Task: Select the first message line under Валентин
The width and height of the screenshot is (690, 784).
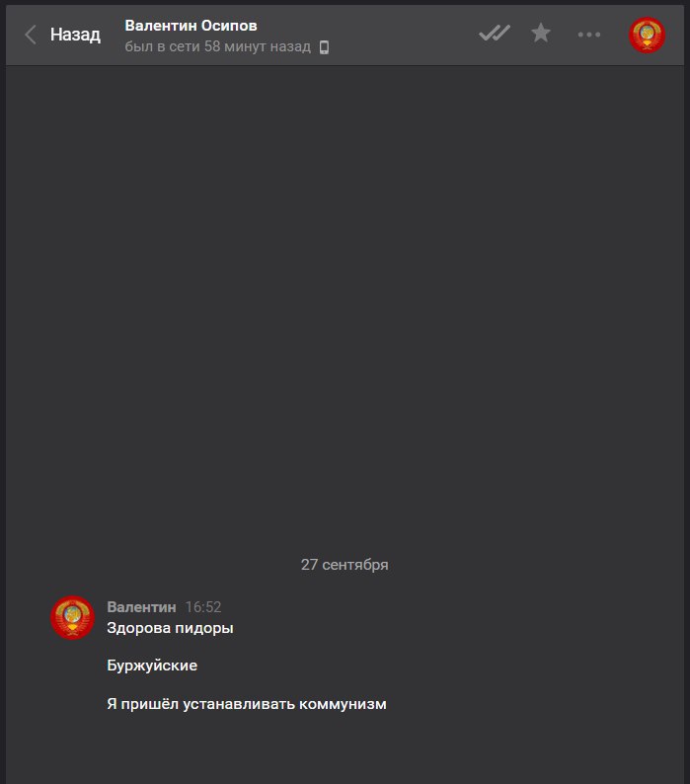Action: (170, 628)
